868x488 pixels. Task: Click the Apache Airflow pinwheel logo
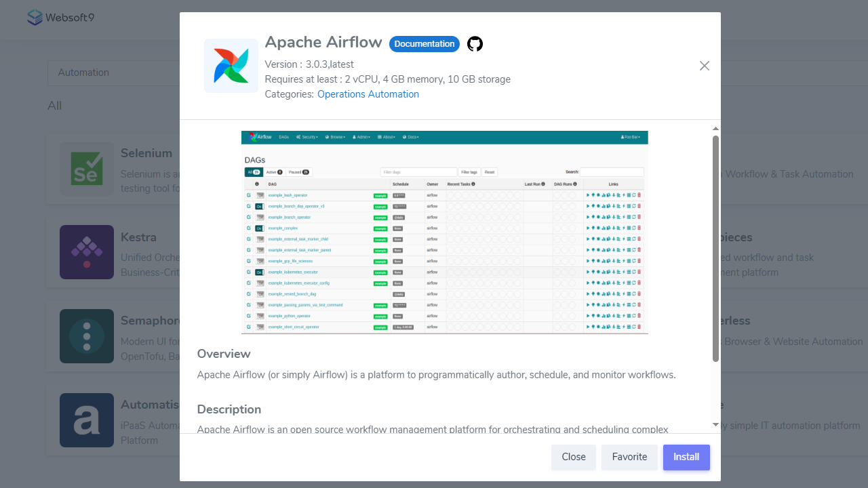click(x=231, y=66)
